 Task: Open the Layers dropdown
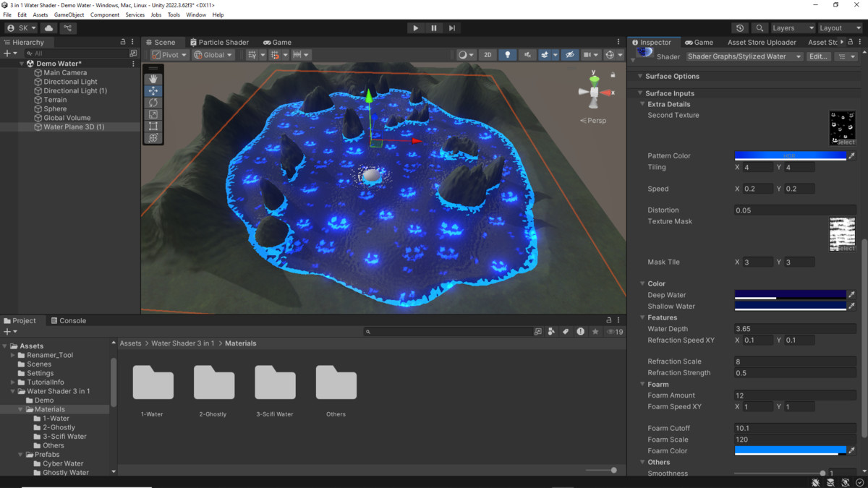(x=792, y=28)
